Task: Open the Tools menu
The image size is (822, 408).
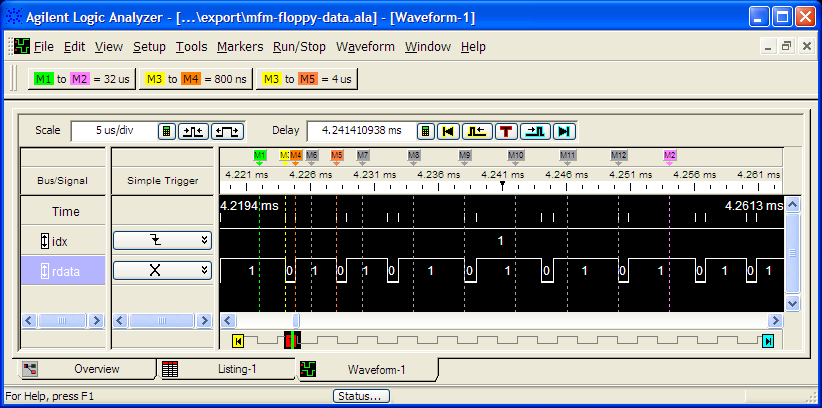Action: click(191, 47)
